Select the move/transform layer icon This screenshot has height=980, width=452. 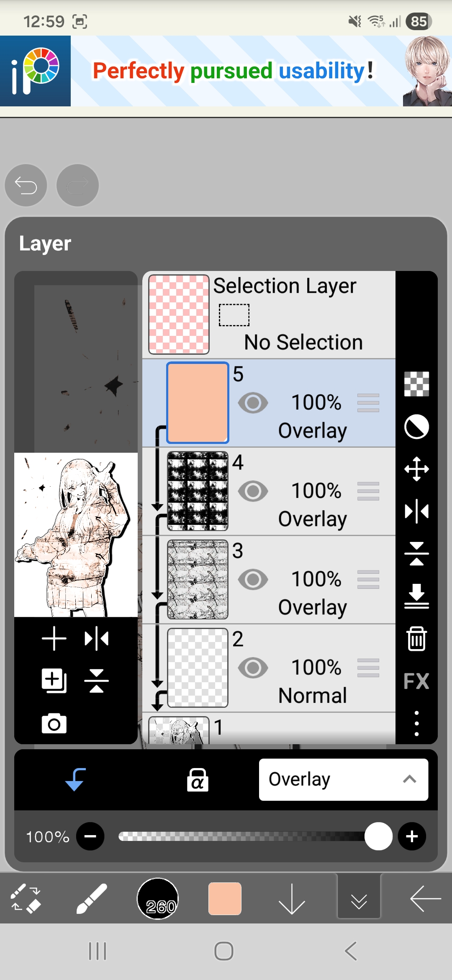416,469
